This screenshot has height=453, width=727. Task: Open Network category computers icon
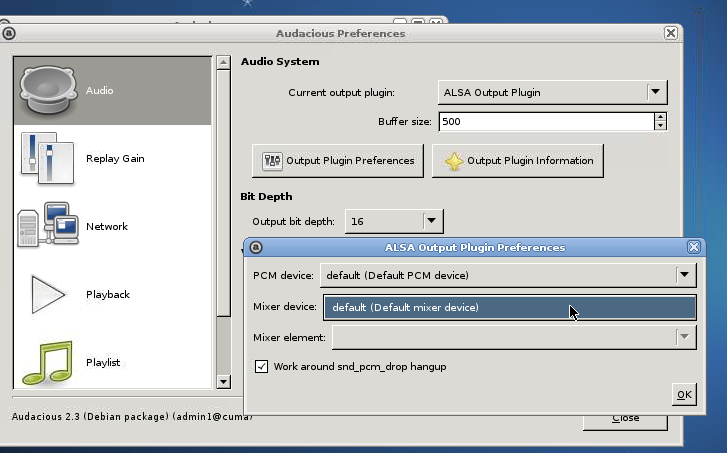tap(47, 224)
